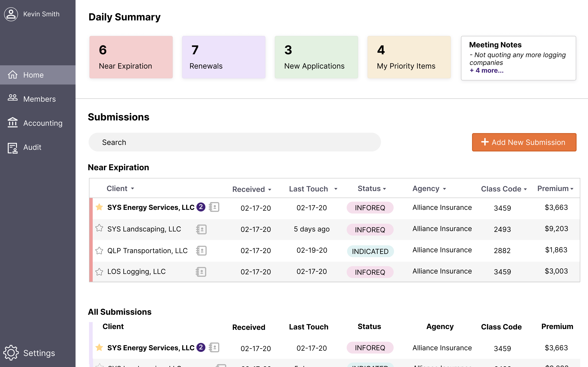Click the Kevin Smith profile avatar icon
Image resolution: width=588 pixels, height=367 pixels.
point(11,14)
